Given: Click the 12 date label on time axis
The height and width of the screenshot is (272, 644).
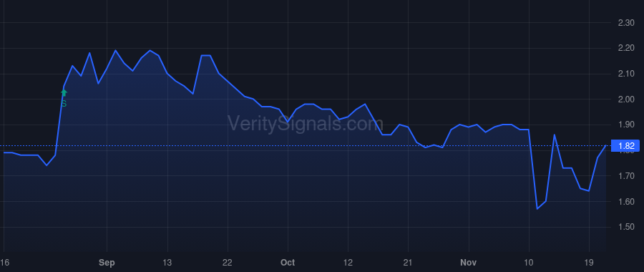Looking at the screenshot, I should pyautogui.click(x=348, y=263).
